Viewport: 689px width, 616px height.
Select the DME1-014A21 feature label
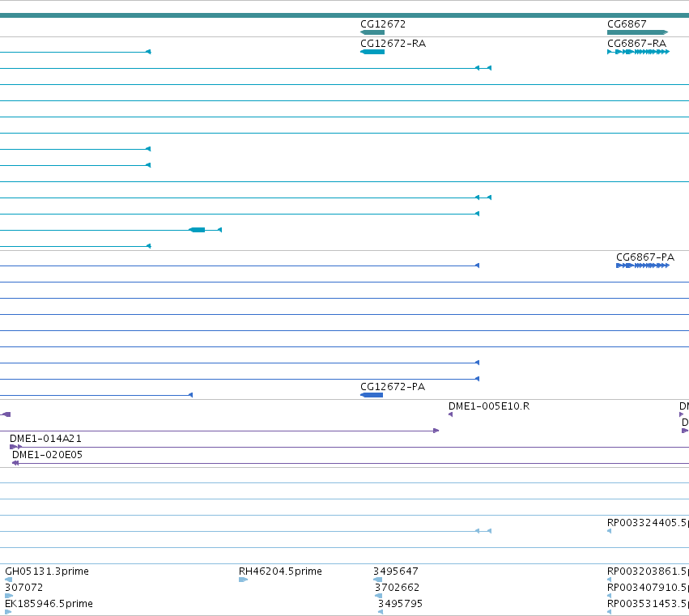[x=45, y=439]
